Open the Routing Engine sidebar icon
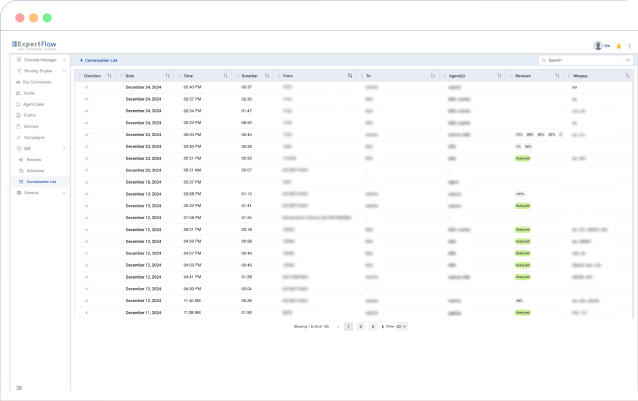Image resolution: width=638 pixels, height=401 pixels. (x=19, y=71)
